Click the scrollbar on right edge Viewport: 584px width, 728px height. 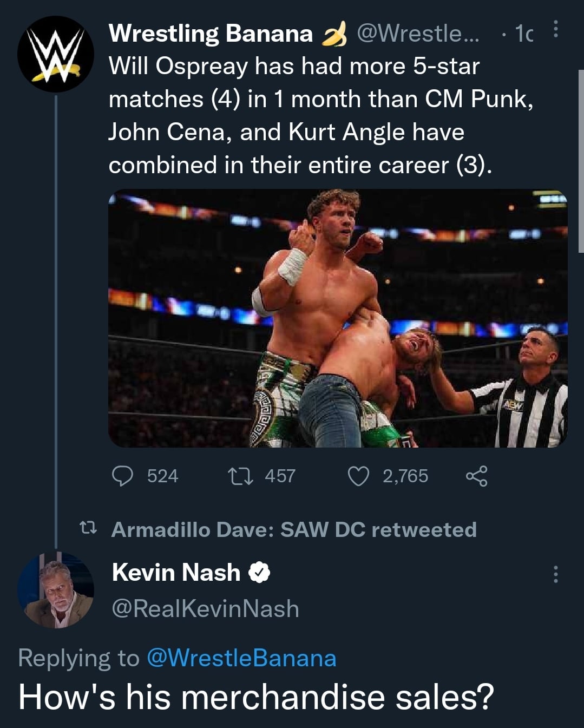point(580,162)
